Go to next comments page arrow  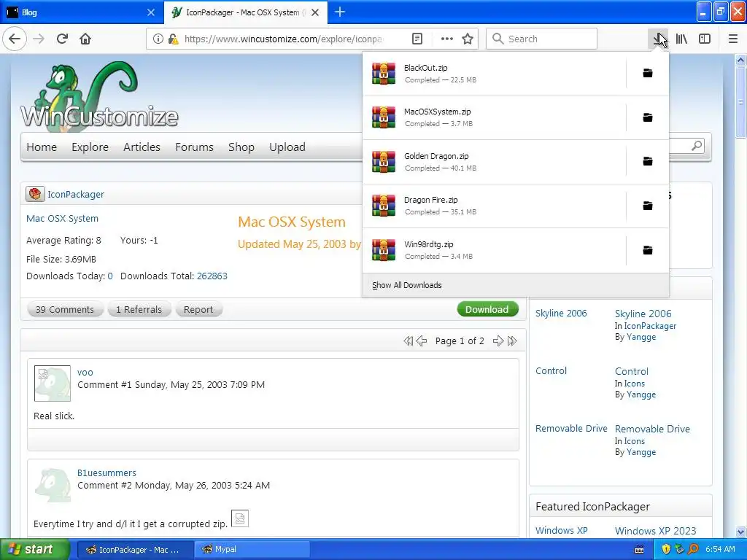click(x=498, y=341)
